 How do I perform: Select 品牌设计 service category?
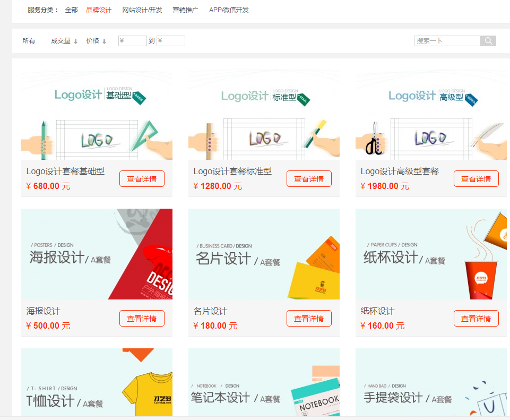tap(99, 10)
